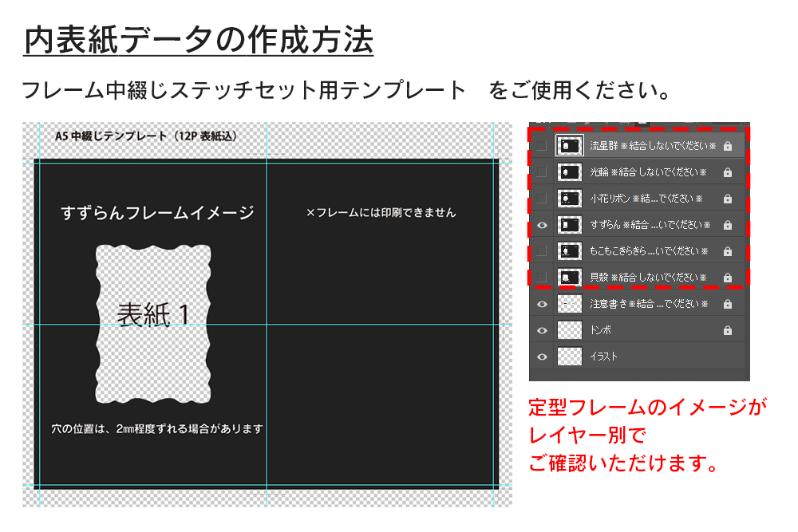Click the 内表紙データの作成方法 heading
Screen dimensions: 798x532
[x=198, y=40]
